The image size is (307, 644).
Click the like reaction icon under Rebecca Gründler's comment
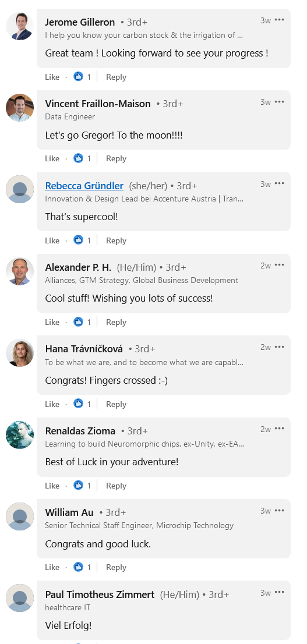tap(78, 240)
